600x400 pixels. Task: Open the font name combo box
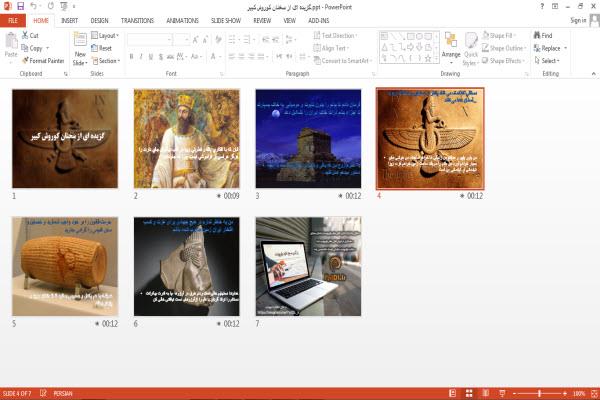[x=150, y=39]
